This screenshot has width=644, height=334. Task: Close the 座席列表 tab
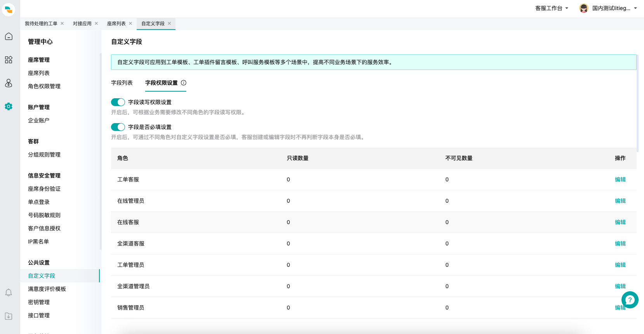pos(130,23)
